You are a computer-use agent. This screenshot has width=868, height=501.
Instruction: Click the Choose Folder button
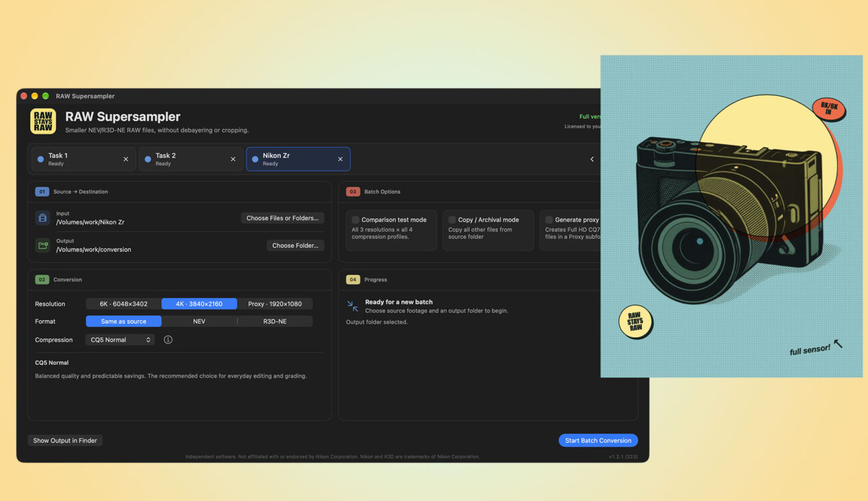point(295,245)
